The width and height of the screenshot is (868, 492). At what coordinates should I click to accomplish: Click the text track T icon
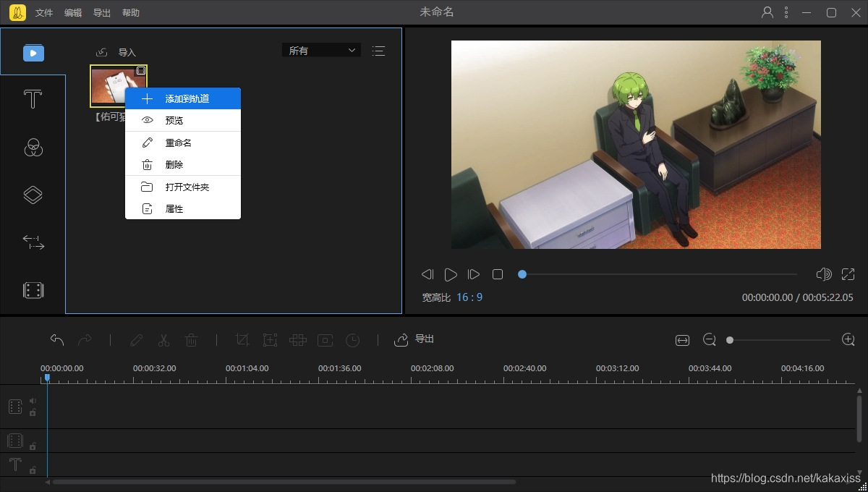click(15, 465)
